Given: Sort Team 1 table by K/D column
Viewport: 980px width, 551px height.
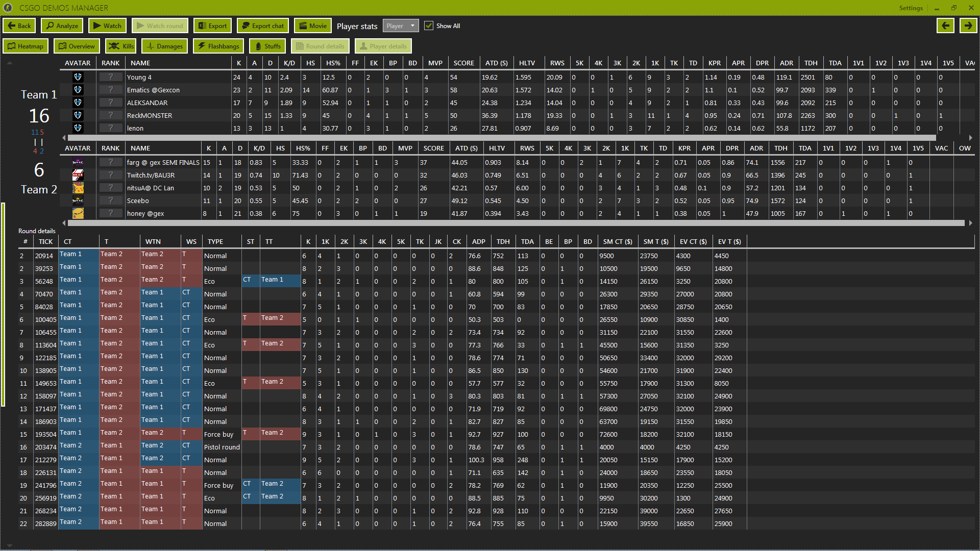Looking at the screenshot, I should (x=289, y=63).
